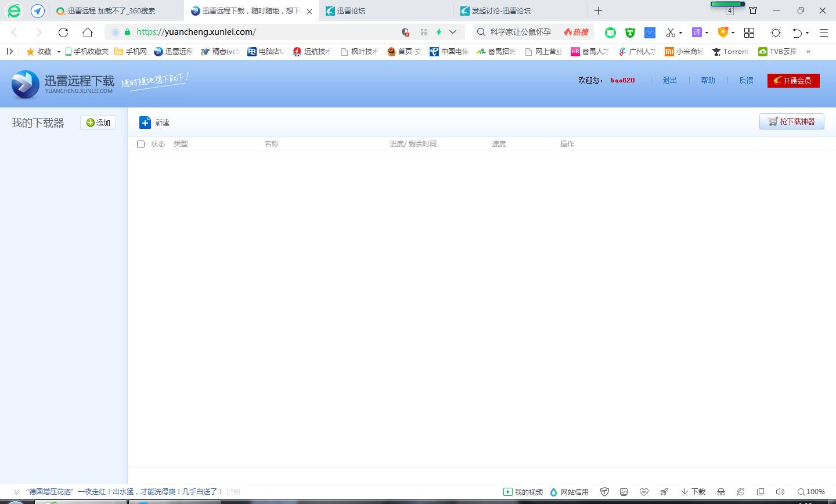Click the blue plus 新建 new task icon

pos(145,123)
